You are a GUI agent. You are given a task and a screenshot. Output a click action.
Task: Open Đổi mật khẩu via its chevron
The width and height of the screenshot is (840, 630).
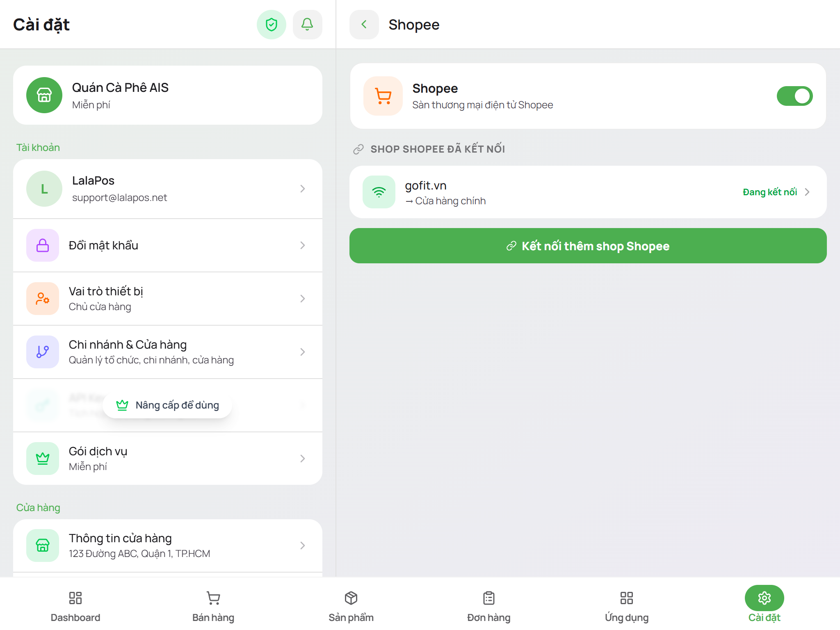(x=303, y=245)
